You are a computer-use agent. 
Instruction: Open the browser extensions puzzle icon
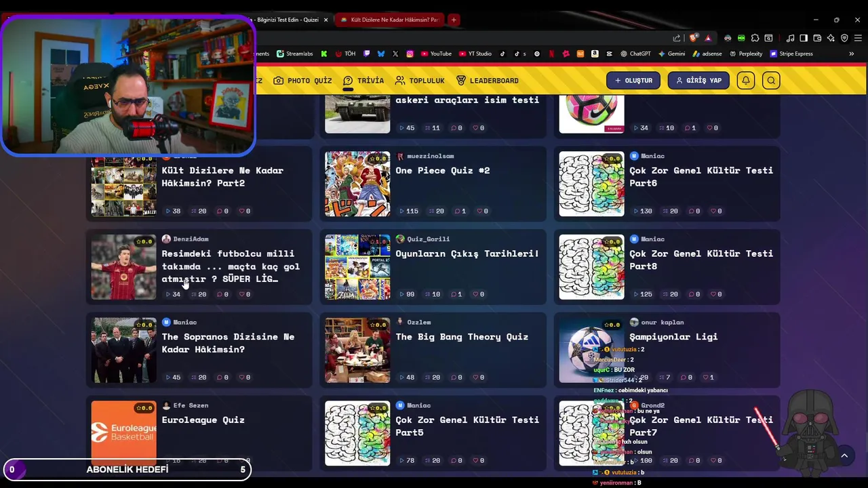coord(755,38)
